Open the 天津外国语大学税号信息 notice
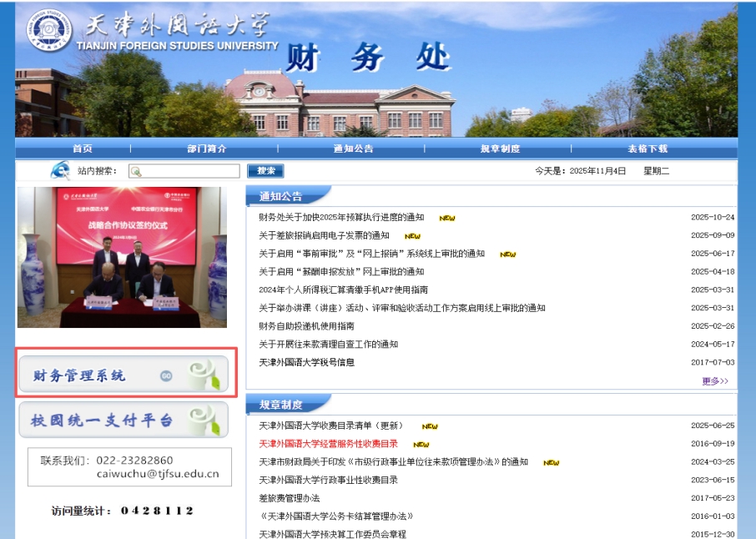756x539 pixels. 306,362
